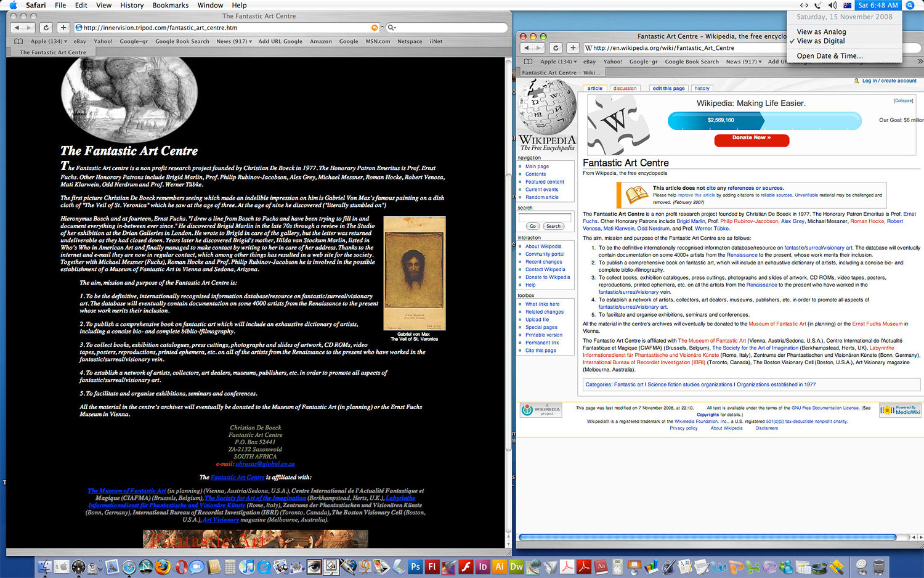924x578 pixels.
Task: Click the Add Bookmark plus button in the innervision window
Action: click(63, 28)
